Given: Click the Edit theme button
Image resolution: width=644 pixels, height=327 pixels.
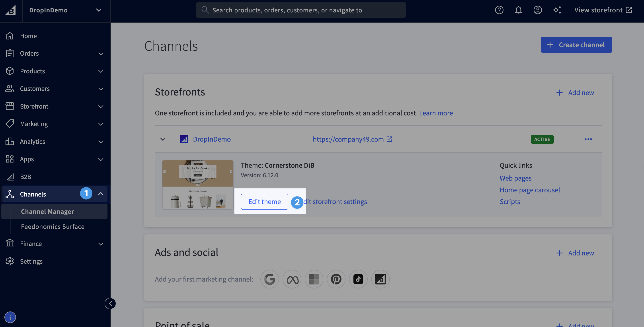Looking at the screenshot, I should tap(265, 202).
